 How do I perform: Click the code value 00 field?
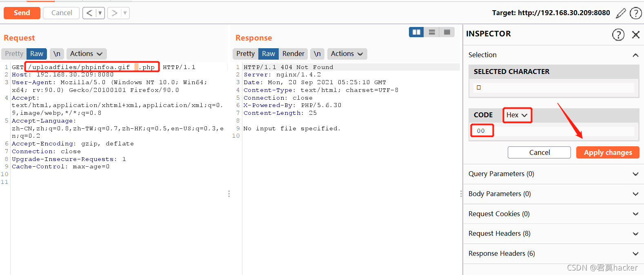coord(553,131)
